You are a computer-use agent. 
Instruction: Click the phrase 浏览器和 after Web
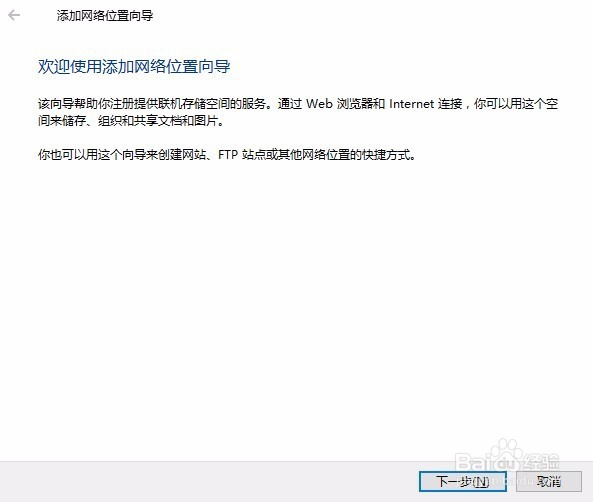pos(360,104)
